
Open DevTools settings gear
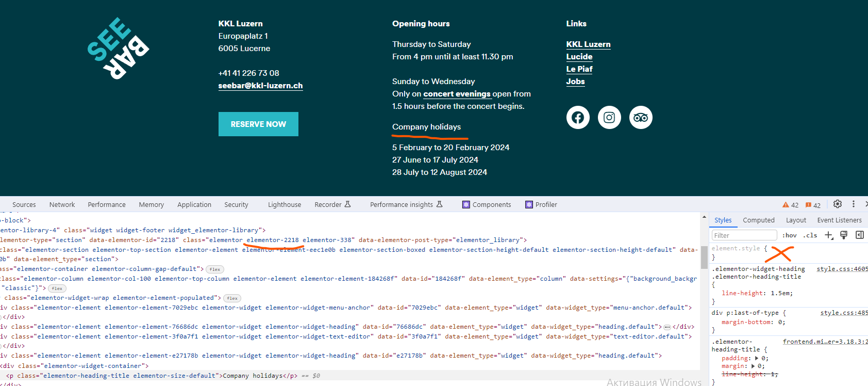pos(838,204)
